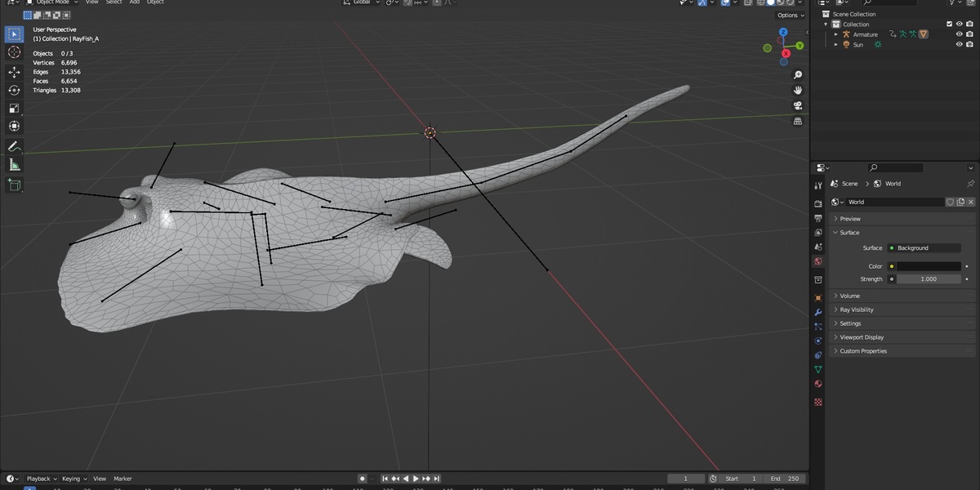
Task: Open the Playback menu in timeline
Action: [x=41, y=479]
